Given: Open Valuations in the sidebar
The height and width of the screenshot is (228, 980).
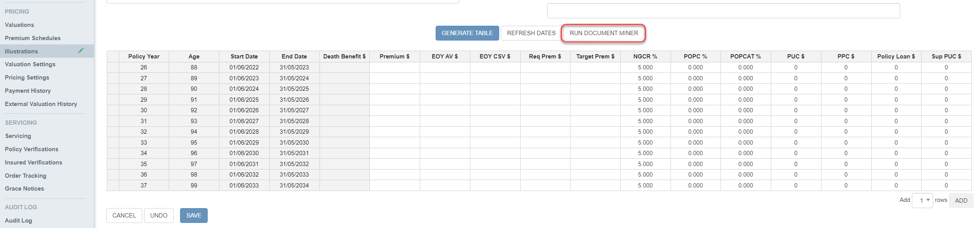Looking at the screenshot, I should [19, 25].
